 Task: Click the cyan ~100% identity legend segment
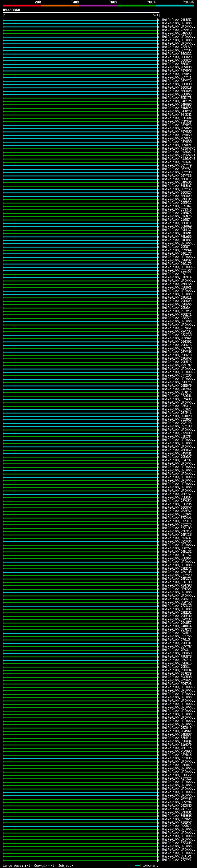(175, 6)
